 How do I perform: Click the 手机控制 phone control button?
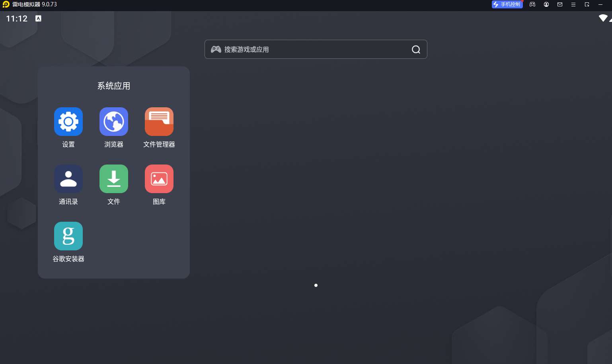point(507,4)
